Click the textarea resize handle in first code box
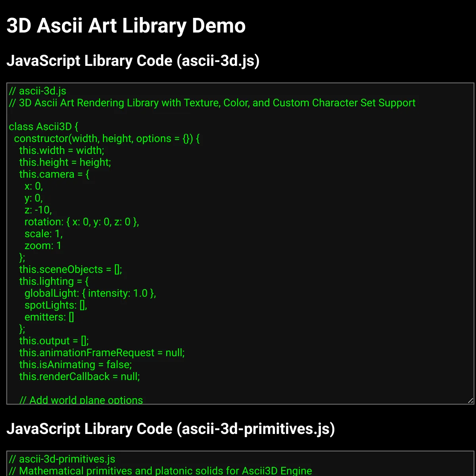Image resolution: width=476 pixels, height=476 pixels. [470, 401]
